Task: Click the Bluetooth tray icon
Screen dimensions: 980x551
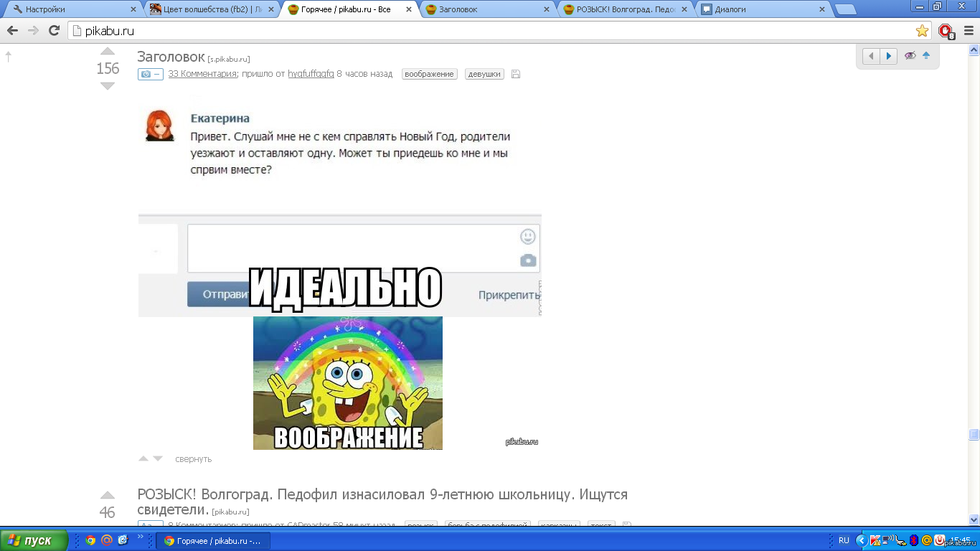Action: (x=913, y=540)
